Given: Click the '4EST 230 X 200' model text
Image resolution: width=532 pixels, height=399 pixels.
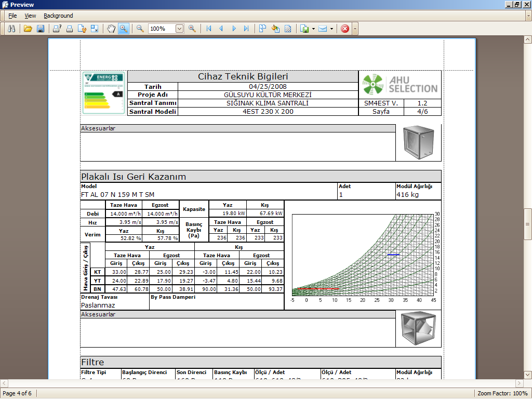Looking at the screenshot, I should tap(268, 111).
